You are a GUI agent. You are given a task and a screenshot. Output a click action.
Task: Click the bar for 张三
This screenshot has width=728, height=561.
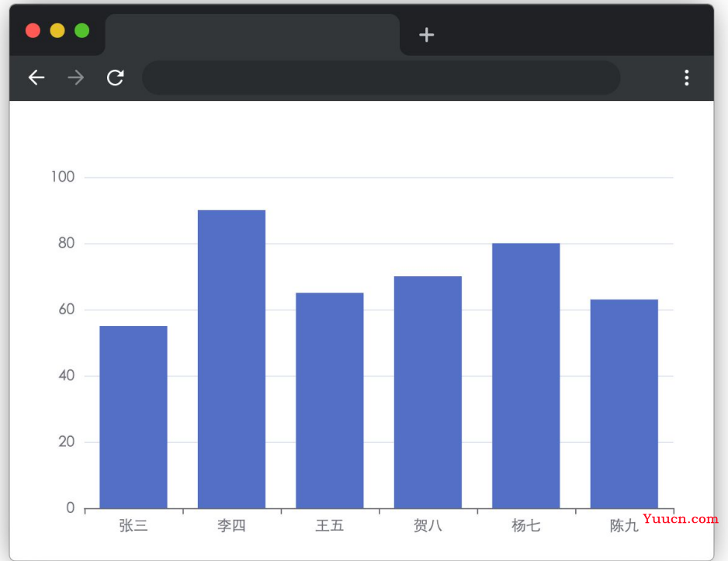pyautogui.click(x=133, y=417)
